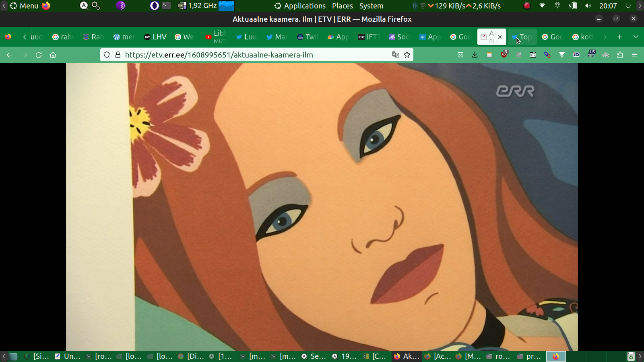
Task: Save the page to Pocket
Action: 460,55
